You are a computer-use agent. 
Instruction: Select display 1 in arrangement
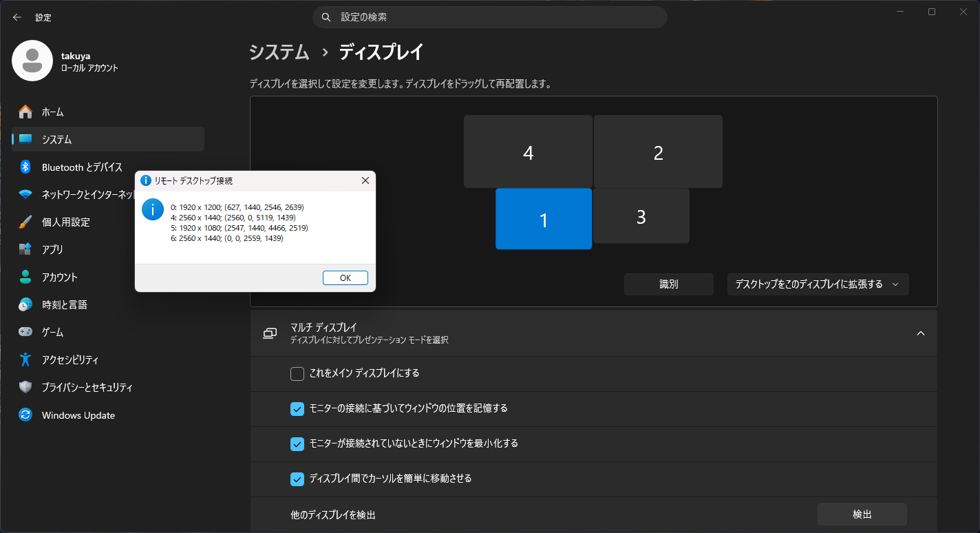click(x=544, y=219)
